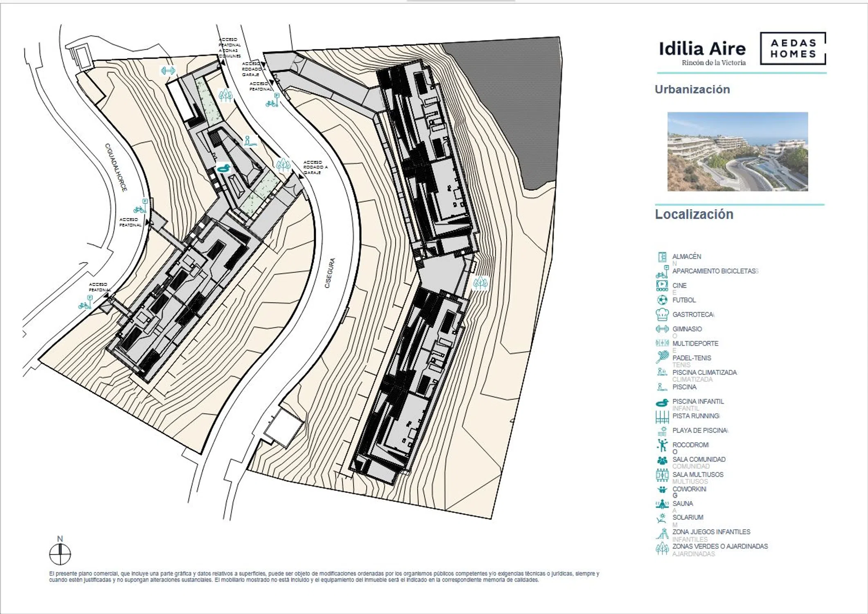Click the green zone tree icon by eastern building
868x614 pixels.
pos(480,282)
